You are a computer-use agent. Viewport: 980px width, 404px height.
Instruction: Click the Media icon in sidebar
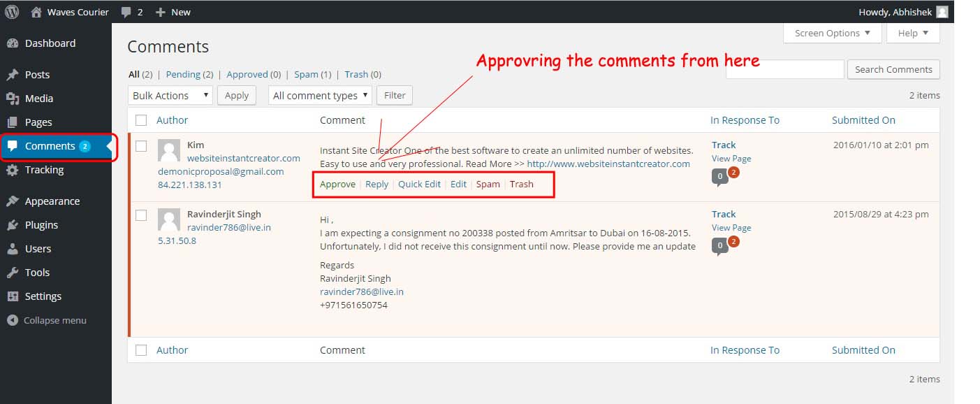point(13,99)
